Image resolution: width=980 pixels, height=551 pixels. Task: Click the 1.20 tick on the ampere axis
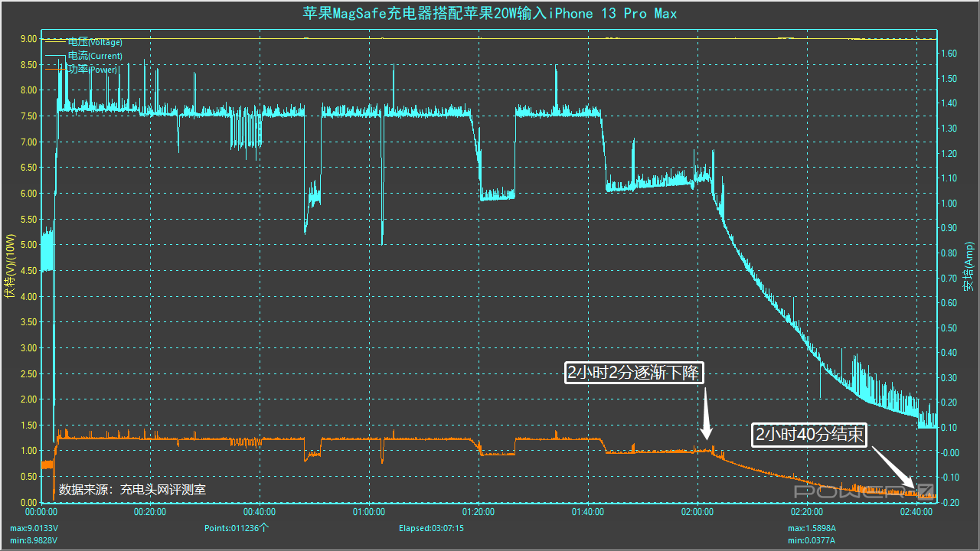pyautogui.click(x=949, y=154)
